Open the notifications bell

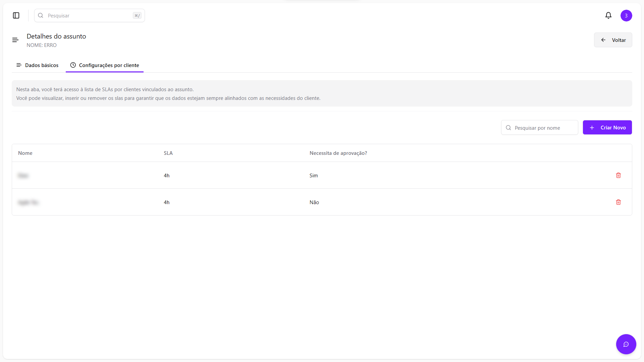(x=608, y=15)
